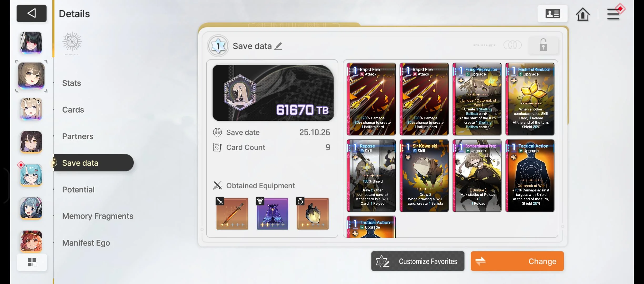Click the Customize Favorites button
Screen dimensions: 644x284
[418, 261]
